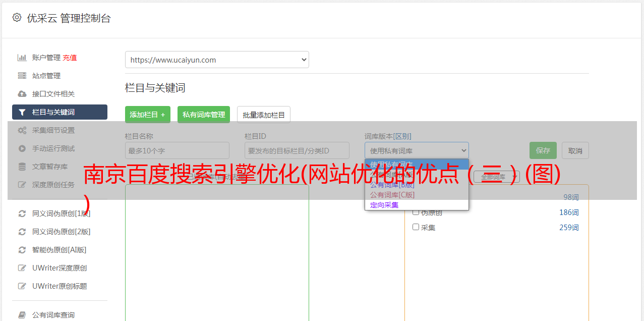The height and width of the screenshot is (321, 644).
Task: Open 站点管理 via its server icon
Action: point(22,76)
